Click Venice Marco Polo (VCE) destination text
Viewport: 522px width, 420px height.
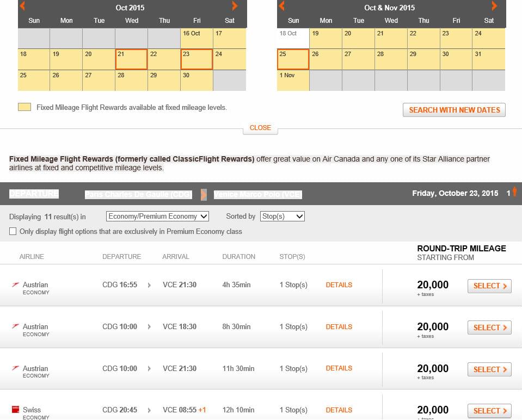[257, 194]
